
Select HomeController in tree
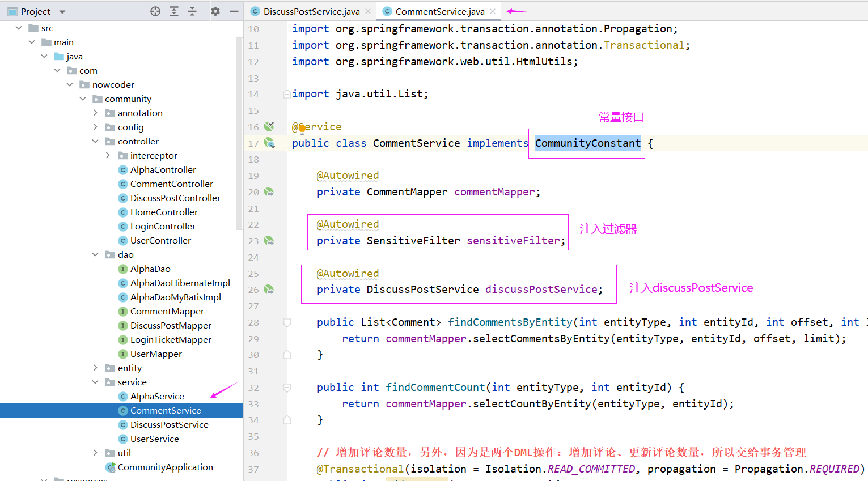click(x=164, y=212)
